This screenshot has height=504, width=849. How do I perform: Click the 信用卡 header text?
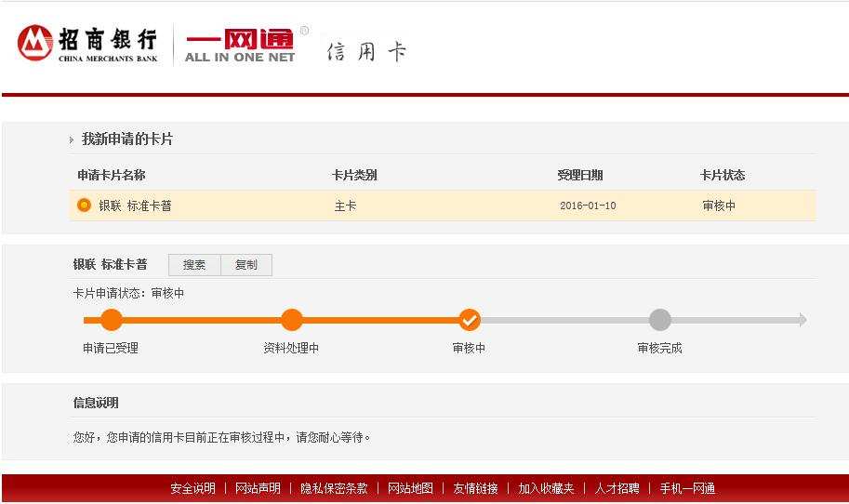[366, 51]
